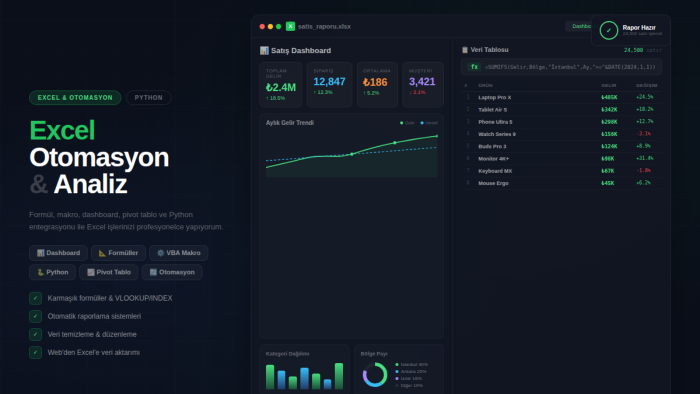The width and height of the screenshot is (700, 394).
Task: Click the +31.4% change value
Action: [x=645, y=158]
